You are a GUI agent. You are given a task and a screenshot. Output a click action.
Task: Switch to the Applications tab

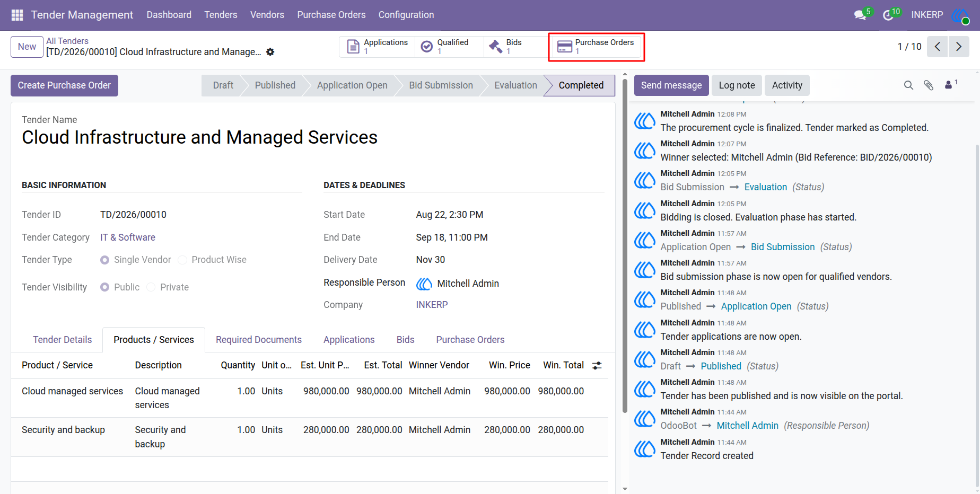pyautogui.click(x=349, y=340)
